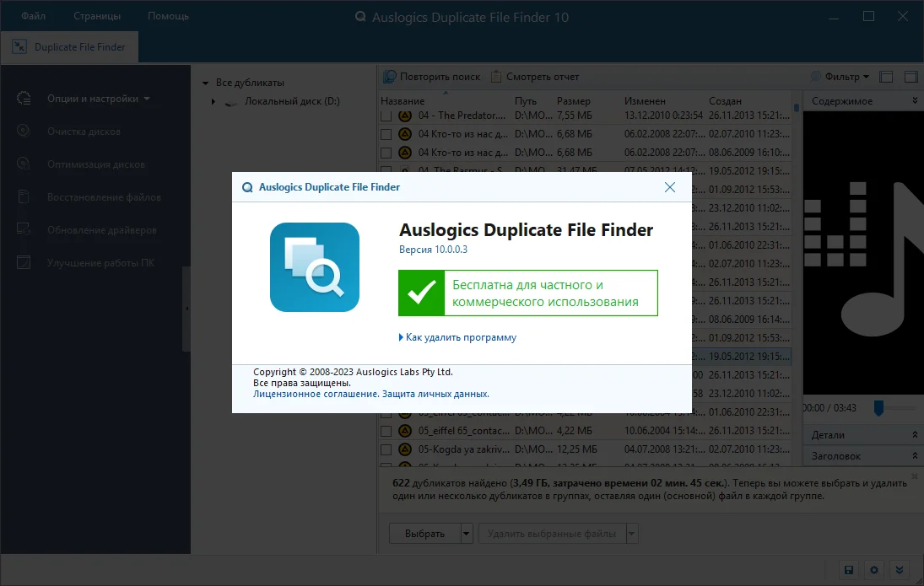Click audio file icon of '04 - The Predator'
924x586 pixels.
[x=405, y=116]
